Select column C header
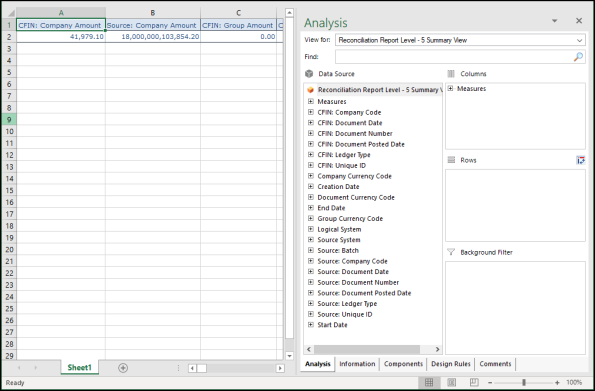Image resolution: width=595 pixels, height=391 pixels. point(238,13)
